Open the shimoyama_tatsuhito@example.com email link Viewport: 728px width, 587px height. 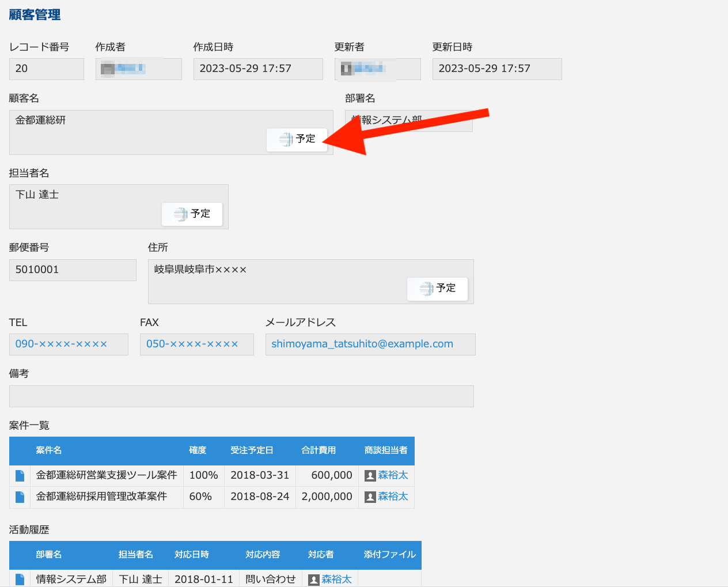pos(362,344)
